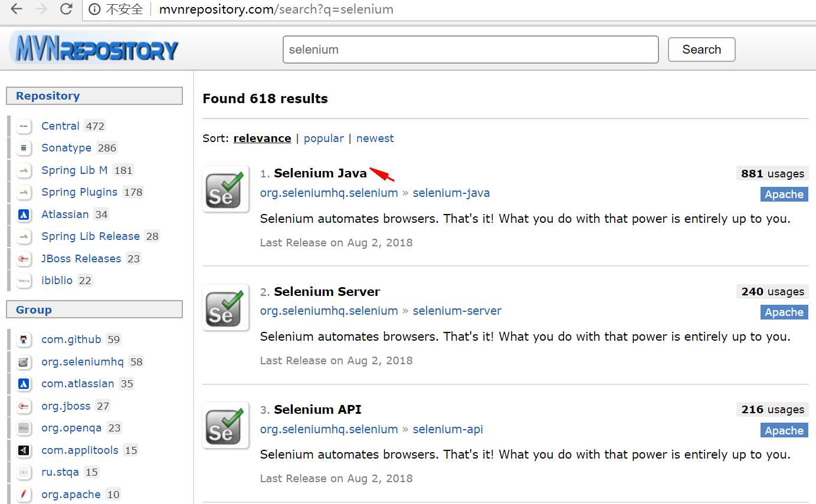This screenshot has height=504, width=816.
Task: Open the Selenium Java result title
Action: [320, 173]
